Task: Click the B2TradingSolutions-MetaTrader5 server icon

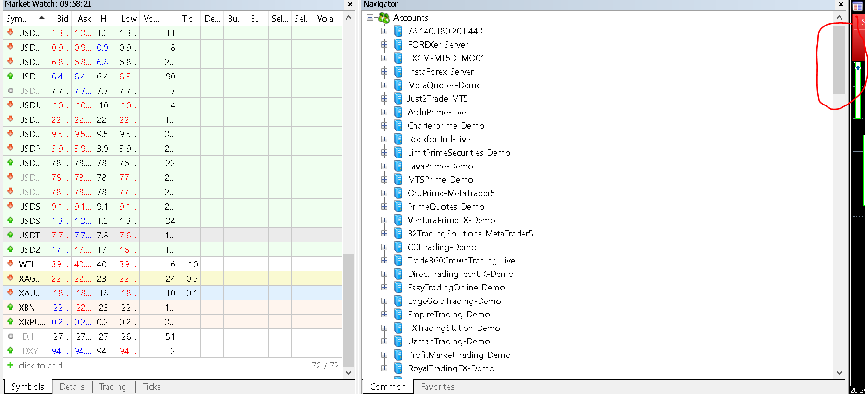Action: click(398, 234)
